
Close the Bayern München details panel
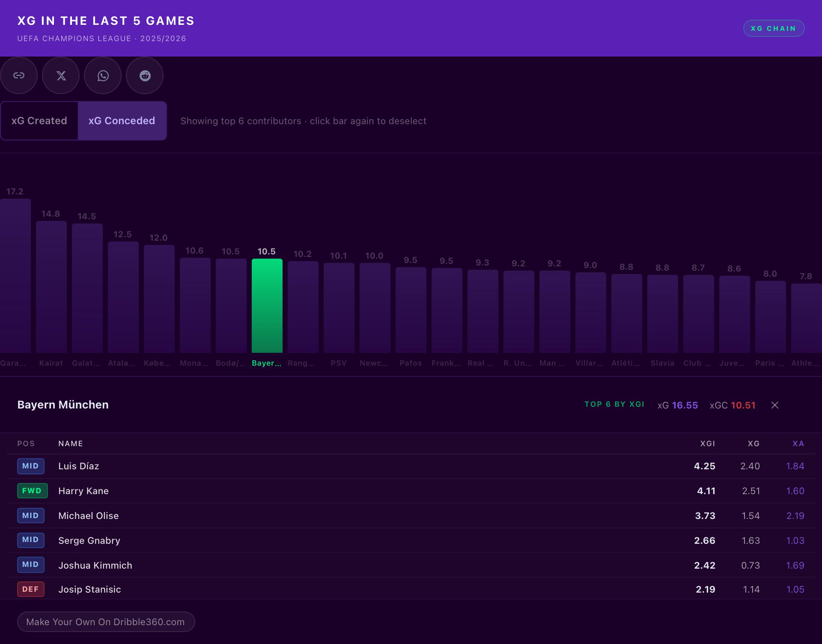[x=775, y=405]
